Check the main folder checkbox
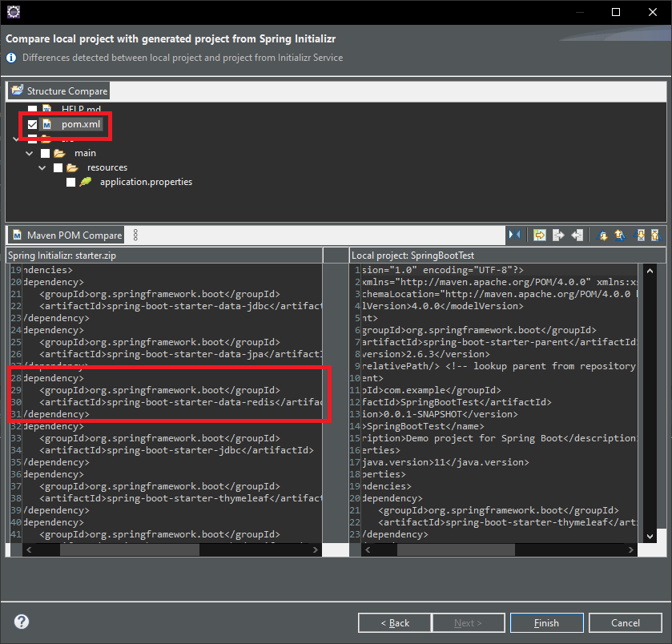The width and height of the screenshot is (672, 644). click(45, 153)
